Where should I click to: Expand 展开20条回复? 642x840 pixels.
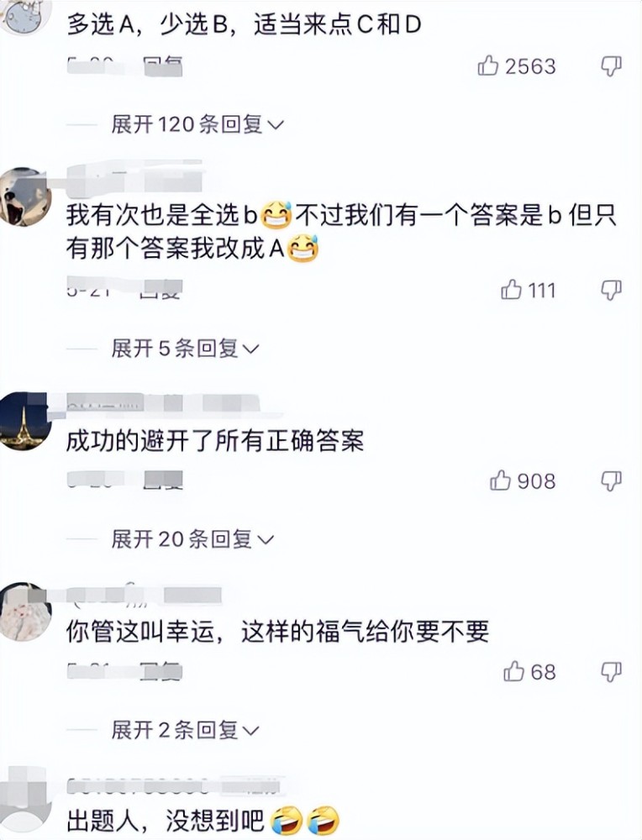coord(192,539)
